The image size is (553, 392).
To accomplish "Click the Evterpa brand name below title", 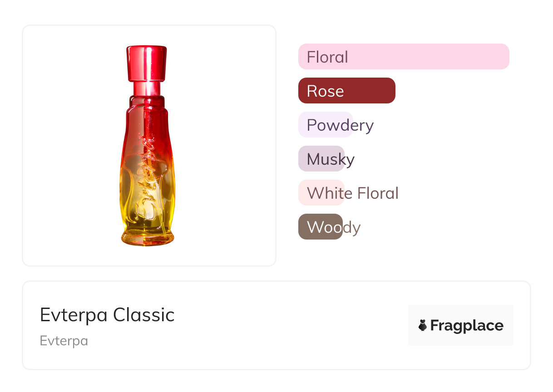I will [64, 341].
